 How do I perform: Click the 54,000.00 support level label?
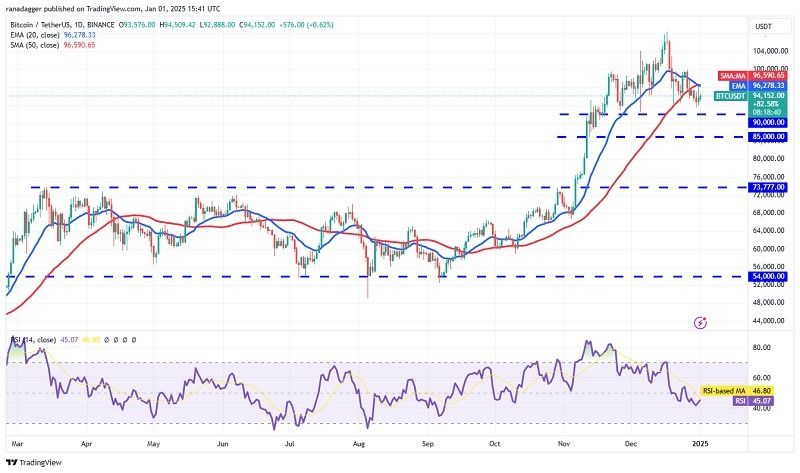pos(767,276)
